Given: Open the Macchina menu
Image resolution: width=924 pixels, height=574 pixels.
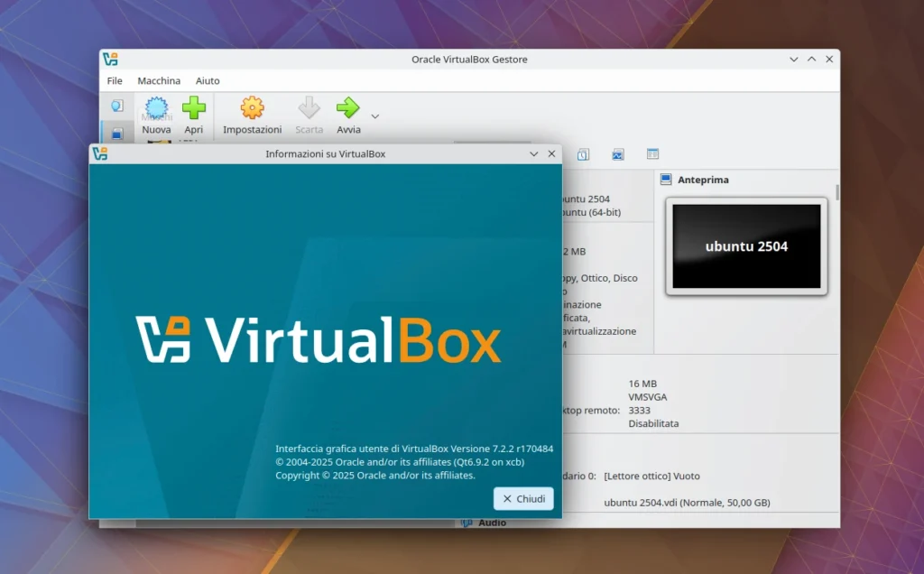Looking at the screenshot, I should coord(159,80).
